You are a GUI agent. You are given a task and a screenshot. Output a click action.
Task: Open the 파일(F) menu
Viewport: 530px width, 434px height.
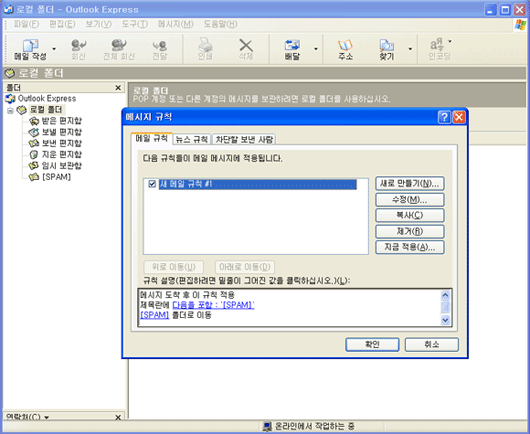pos(26,24)
